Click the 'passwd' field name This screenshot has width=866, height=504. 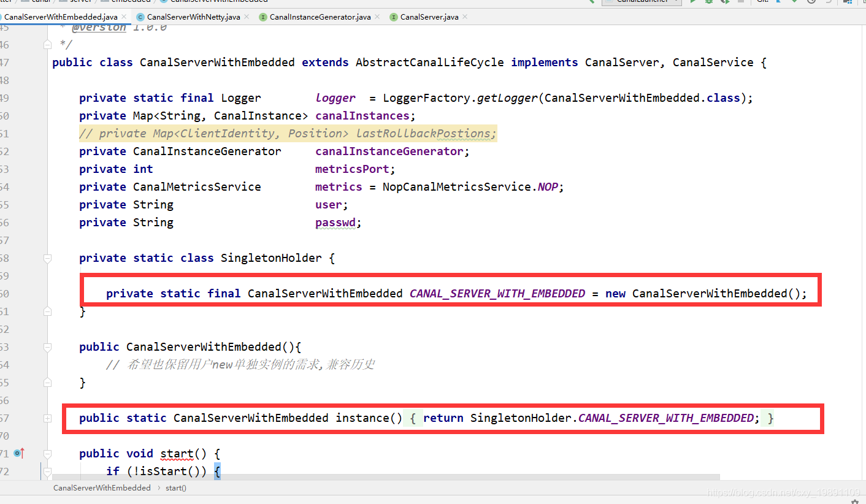[x=335, y=223]
